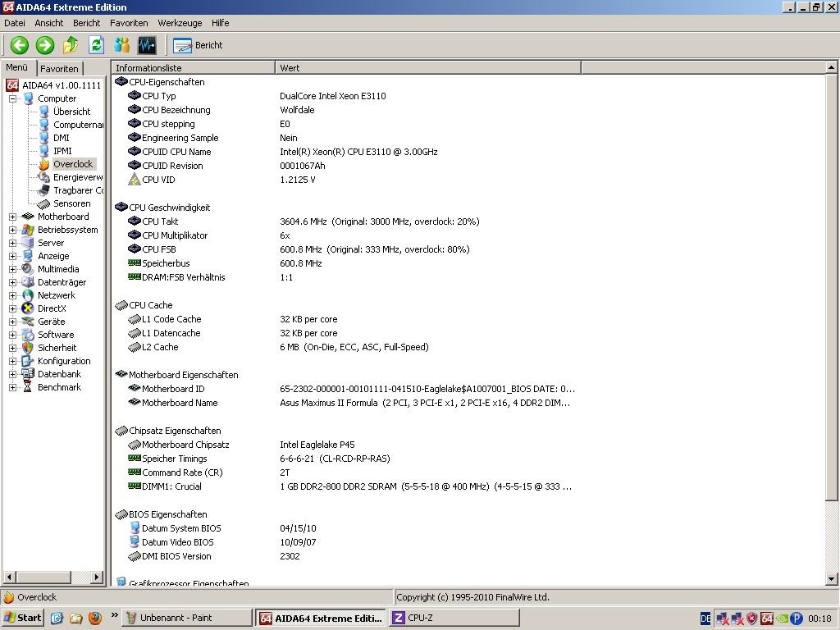Open the system stability test graph icon

point(147,45)
